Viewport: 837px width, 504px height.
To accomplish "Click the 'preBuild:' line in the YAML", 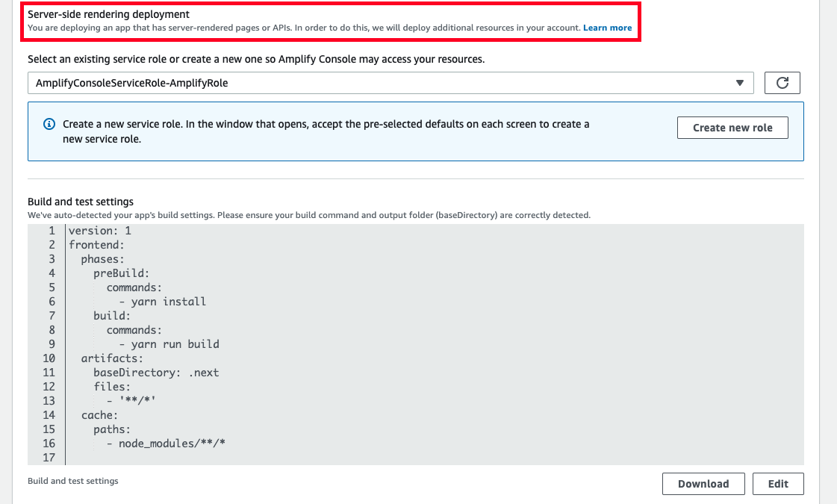I will click(x=121, y=273).
